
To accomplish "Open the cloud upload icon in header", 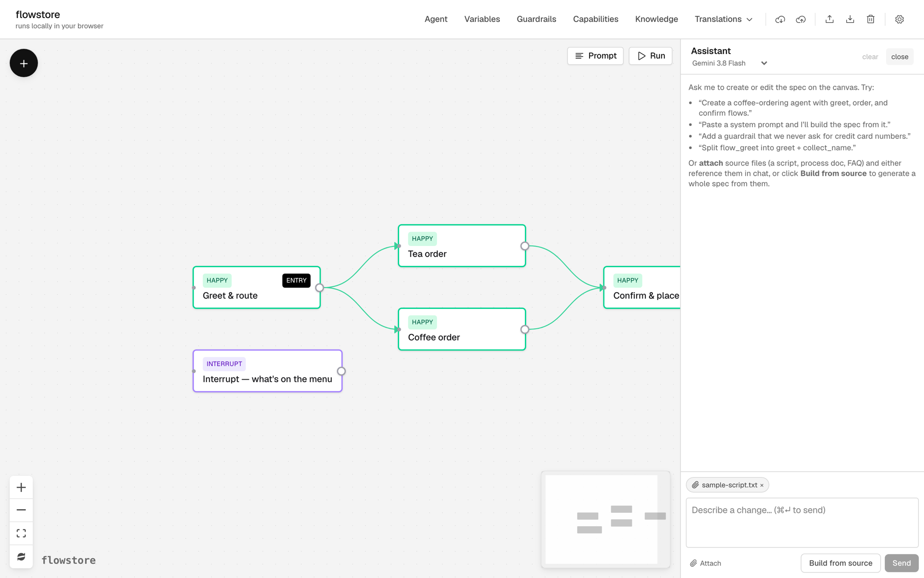I will coord(801,19).
